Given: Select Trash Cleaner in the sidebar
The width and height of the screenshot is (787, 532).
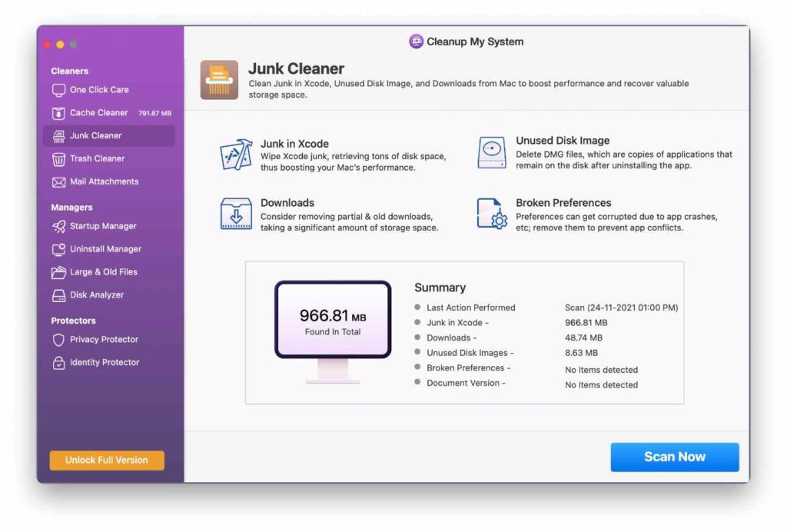Looking at the screenshot, I should pyautogui.click(x=108, y=158).
